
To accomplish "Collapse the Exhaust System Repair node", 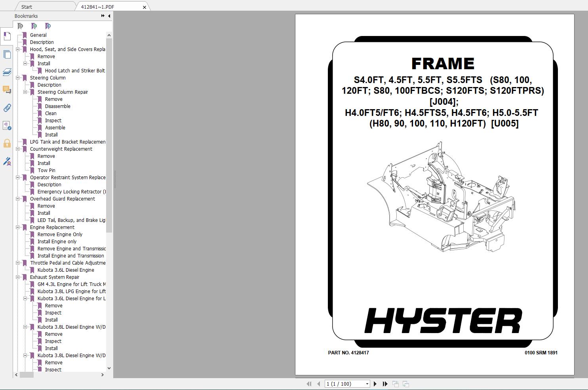I will [18, 277].
